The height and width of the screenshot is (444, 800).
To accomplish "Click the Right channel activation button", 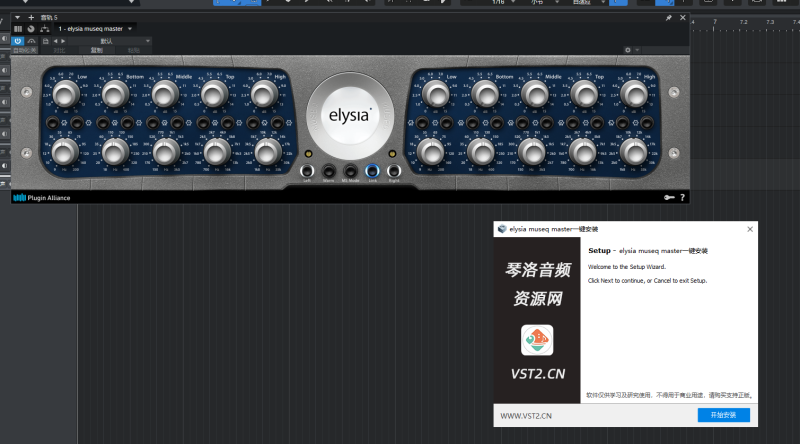I will [394, 172].
